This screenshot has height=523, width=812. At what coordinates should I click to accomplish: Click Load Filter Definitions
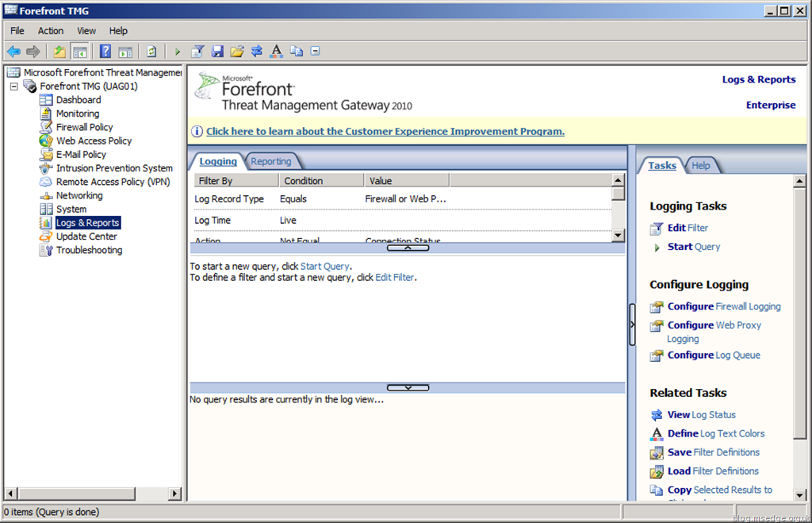(x=713, y=471)
